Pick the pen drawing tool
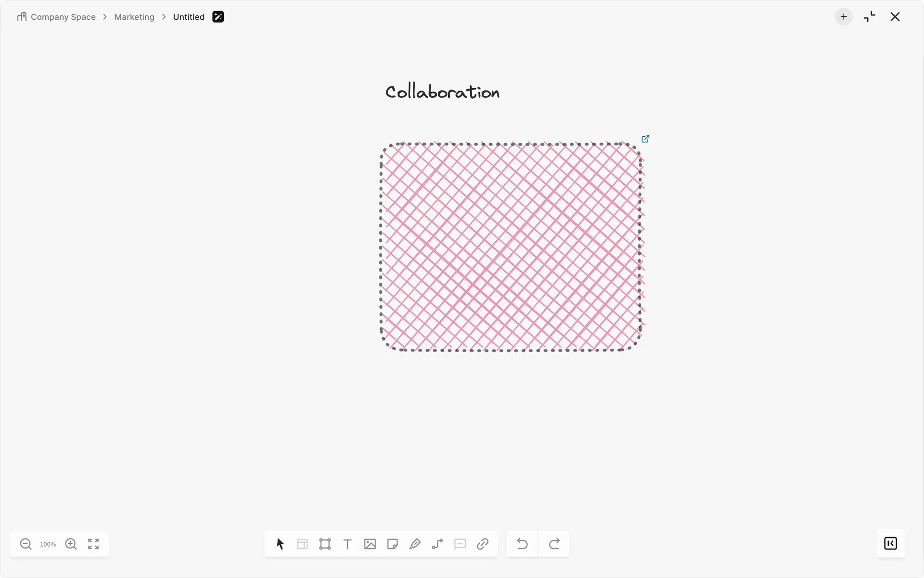Screen dimensions: 924x578 (x=415, y=544)
